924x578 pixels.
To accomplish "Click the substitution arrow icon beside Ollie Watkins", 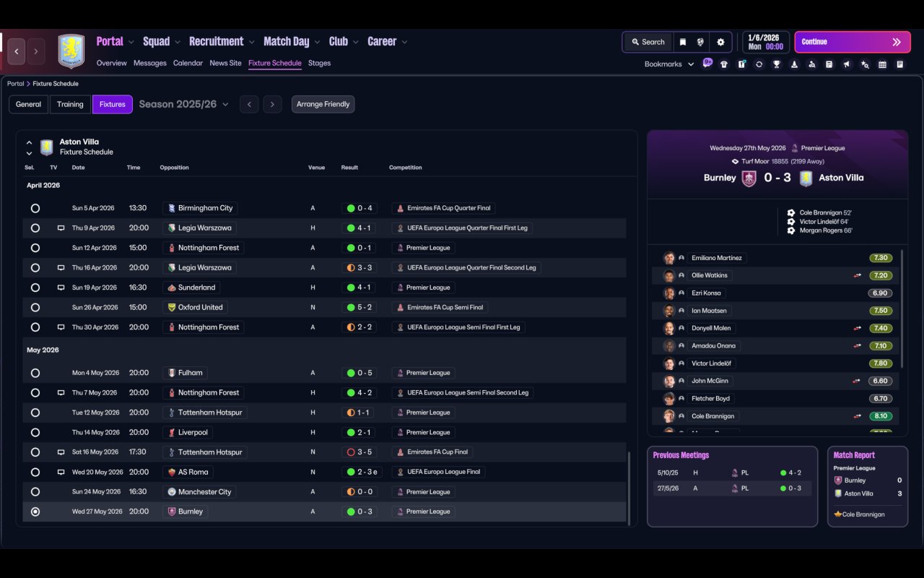I will (x=856, y=275).
